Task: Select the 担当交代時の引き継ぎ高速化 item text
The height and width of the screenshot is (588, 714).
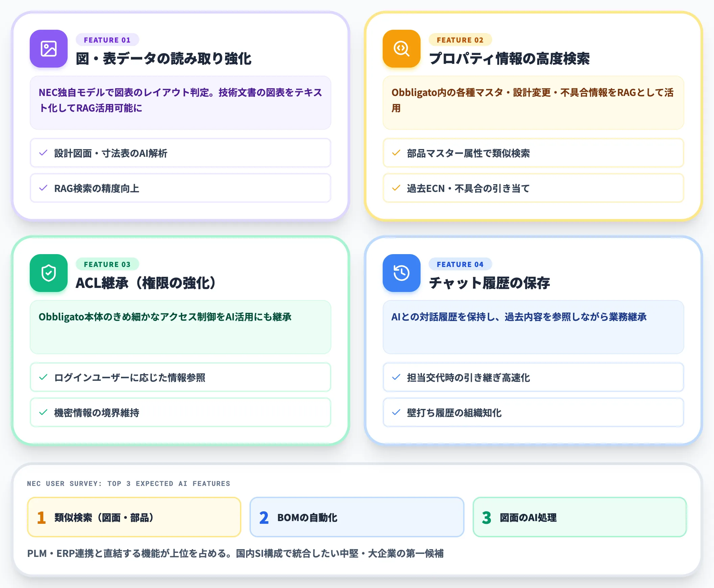Action: point(468,378)
